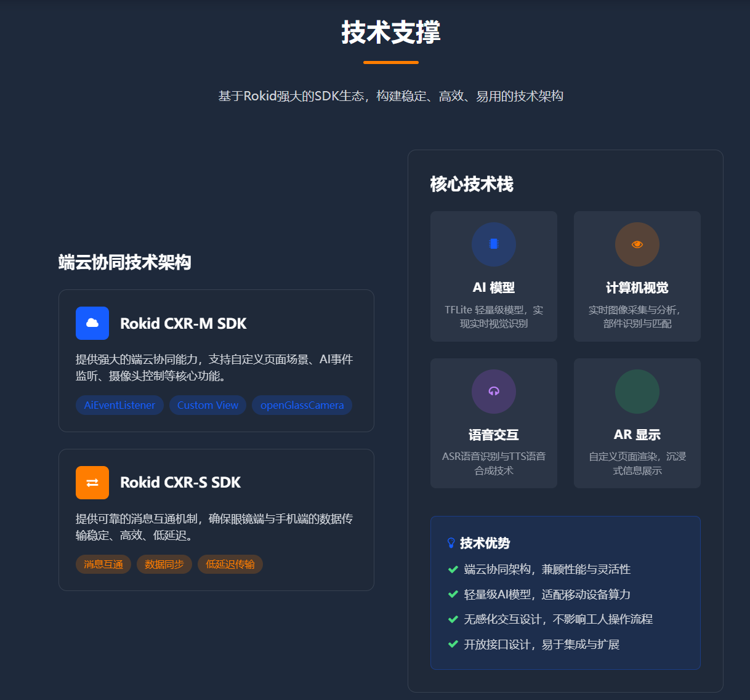Screen dimensions: 750x700
Task: Open the Rokid CXR-M SDK heading
Action: (183, 324)
